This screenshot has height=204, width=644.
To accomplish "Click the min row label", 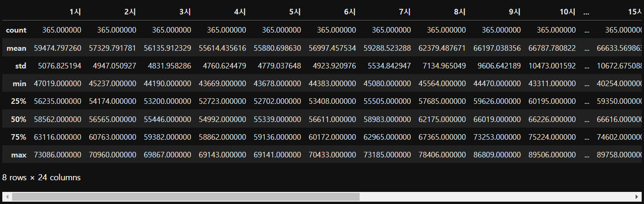I will point(20,84).
